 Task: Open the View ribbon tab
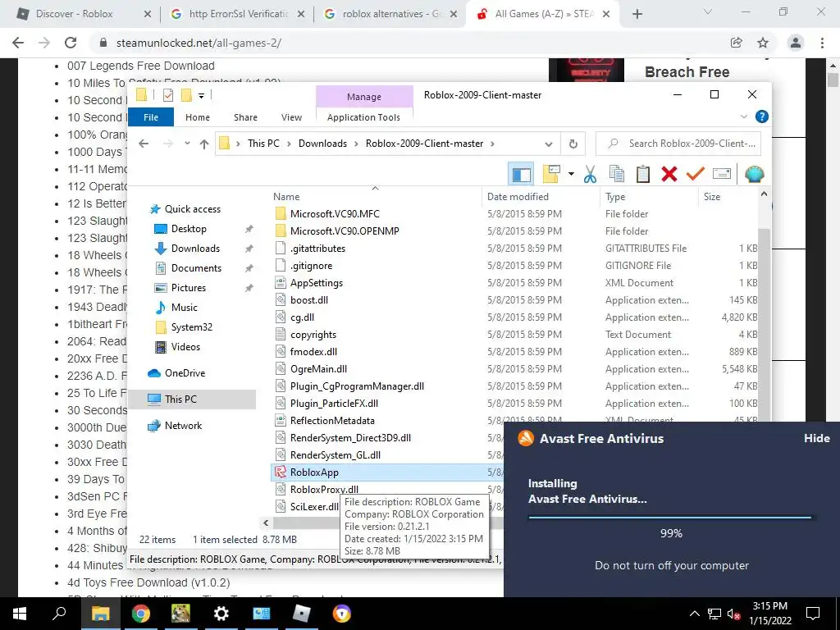tap(291, 117)
